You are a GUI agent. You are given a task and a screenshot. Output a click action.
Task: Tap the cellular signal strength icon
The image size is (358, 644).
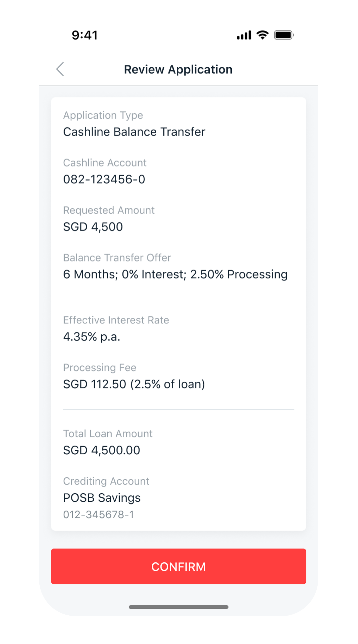pyautogui.click(x=244, y=35)
